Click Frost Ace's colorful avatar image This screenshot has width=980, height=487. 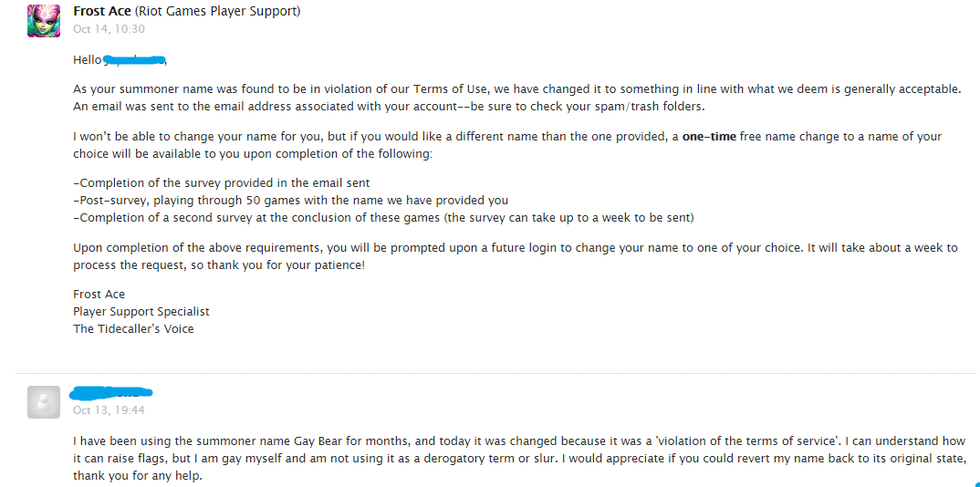(x=44, y=20)
